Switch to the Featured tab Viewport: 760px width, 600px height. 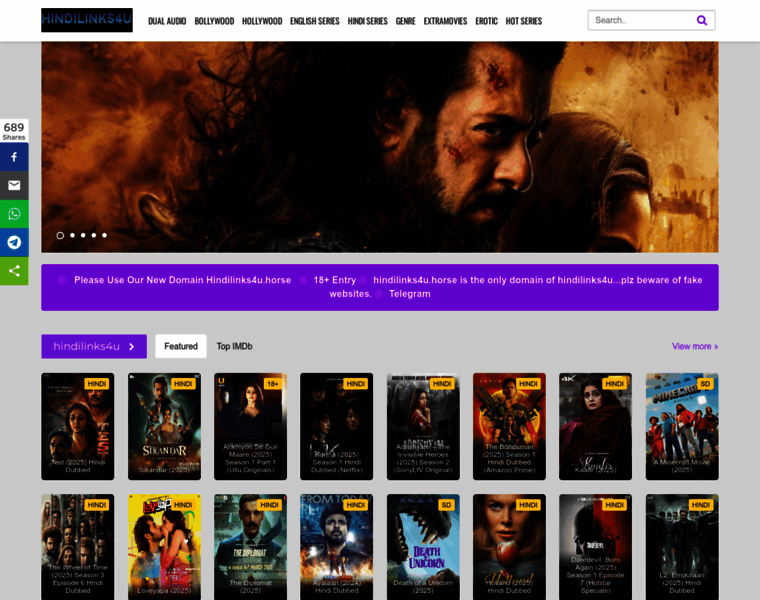pos(181,347)
